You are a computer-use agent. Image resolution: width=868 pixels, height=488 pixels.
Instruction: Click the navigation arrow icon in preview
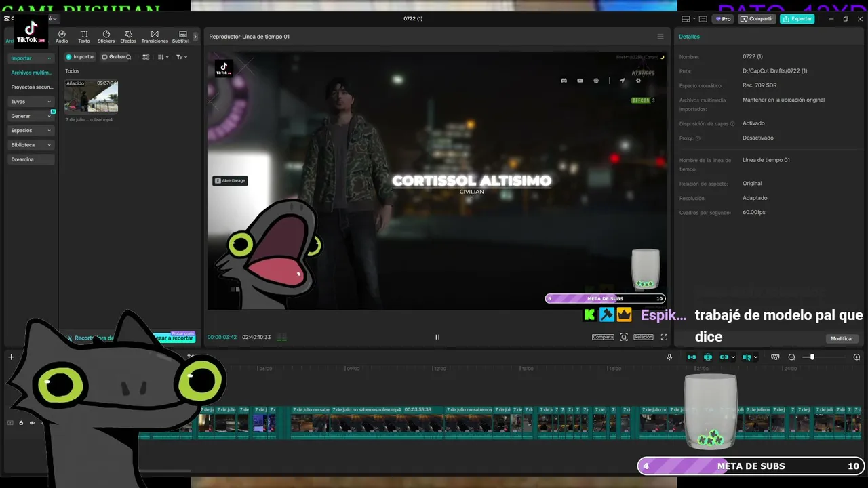pos(622,81)
